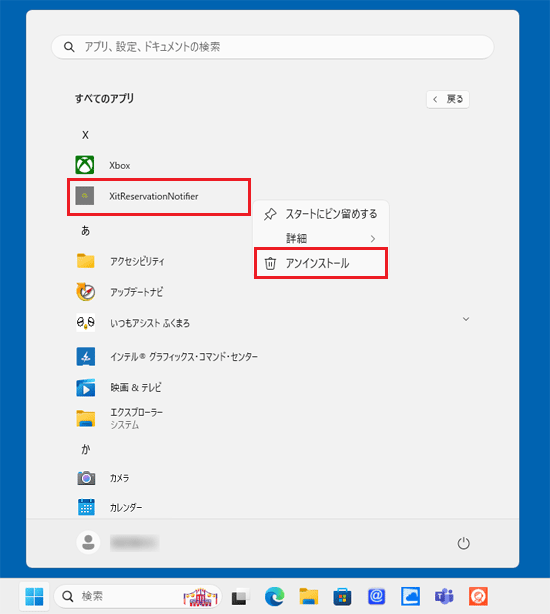Screen dimensions: 550x614
Task: Click the エクスプローラー folder icon
Action: (86, 418)
